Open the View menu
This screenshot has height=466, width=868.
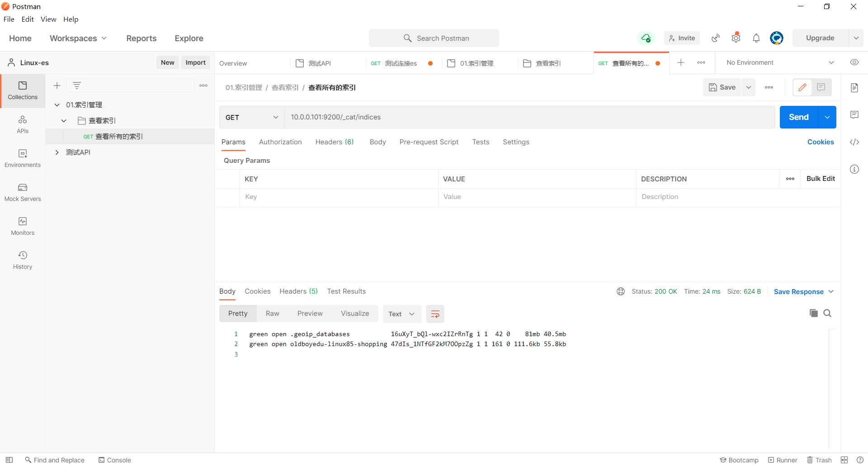tap(48, 19)
